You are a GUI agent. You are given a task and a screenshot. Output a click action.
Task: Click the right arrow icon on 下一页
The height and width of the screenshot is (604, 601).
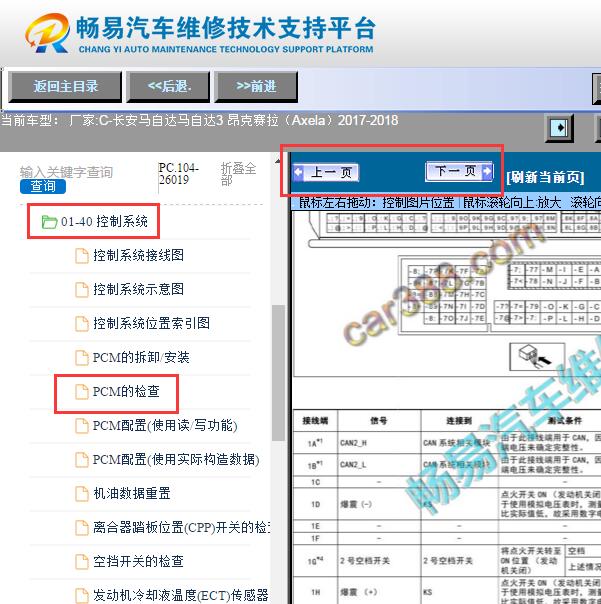(487, 171)
